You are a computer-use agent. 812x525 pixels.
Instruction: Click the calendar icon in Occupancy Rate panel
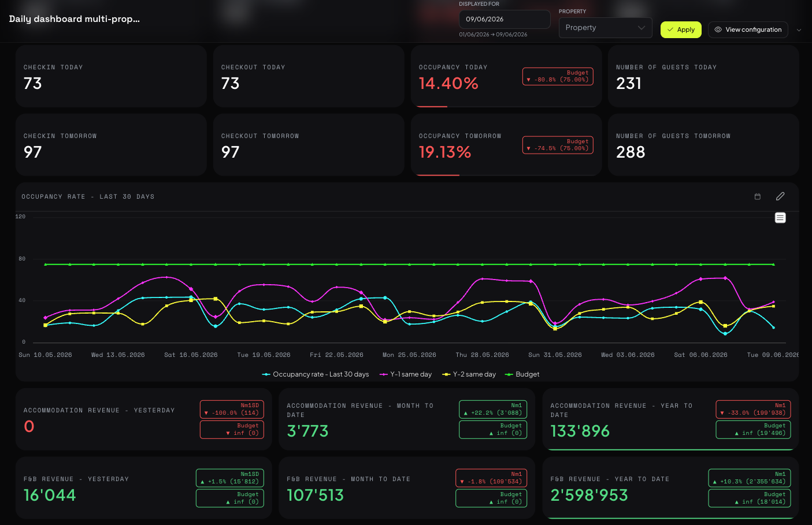pyautogui.click(x=757, y=196)
